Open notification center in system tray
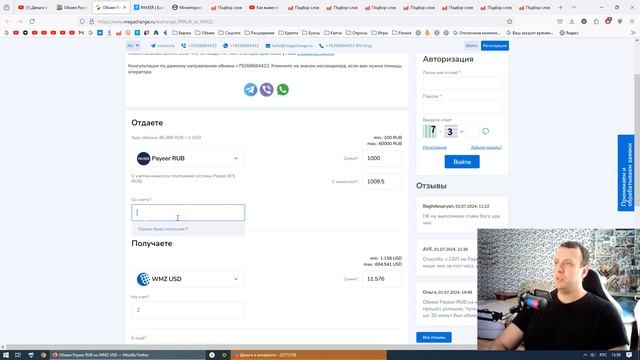The height and width of the screenshot is (360, 640). tap(629, 355)
